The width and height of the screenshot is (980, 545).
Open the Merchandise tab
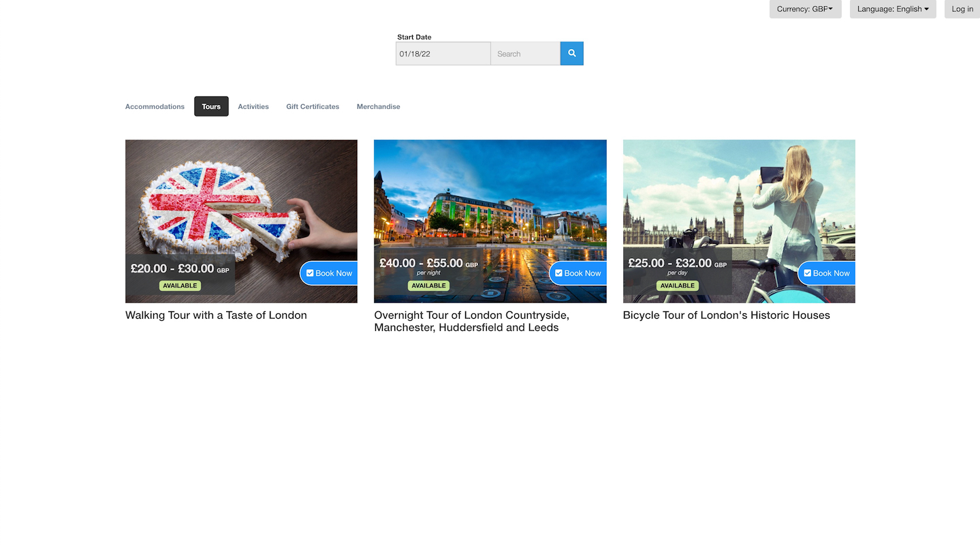[x=379, y=106]
